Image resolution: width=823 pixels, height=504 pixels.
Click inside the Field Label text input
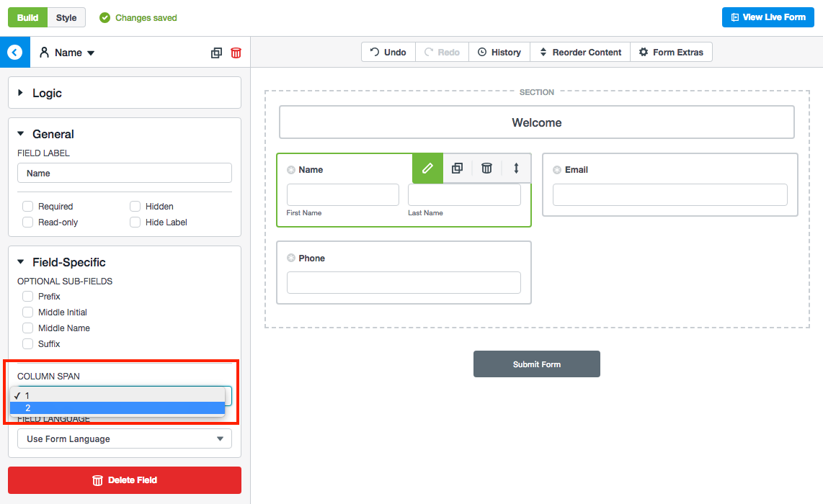[x=124, y=173]
